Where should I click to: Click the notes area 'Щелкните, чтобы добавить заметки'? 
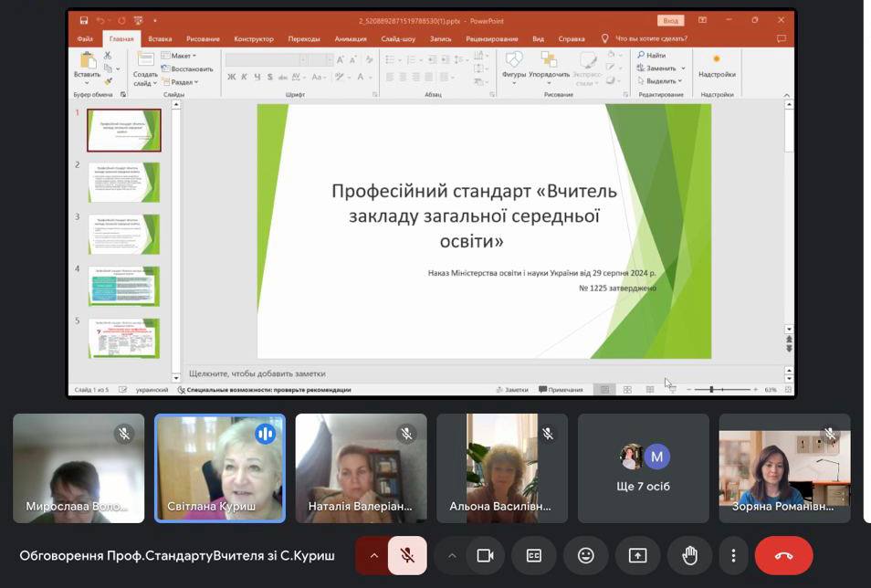257,373
